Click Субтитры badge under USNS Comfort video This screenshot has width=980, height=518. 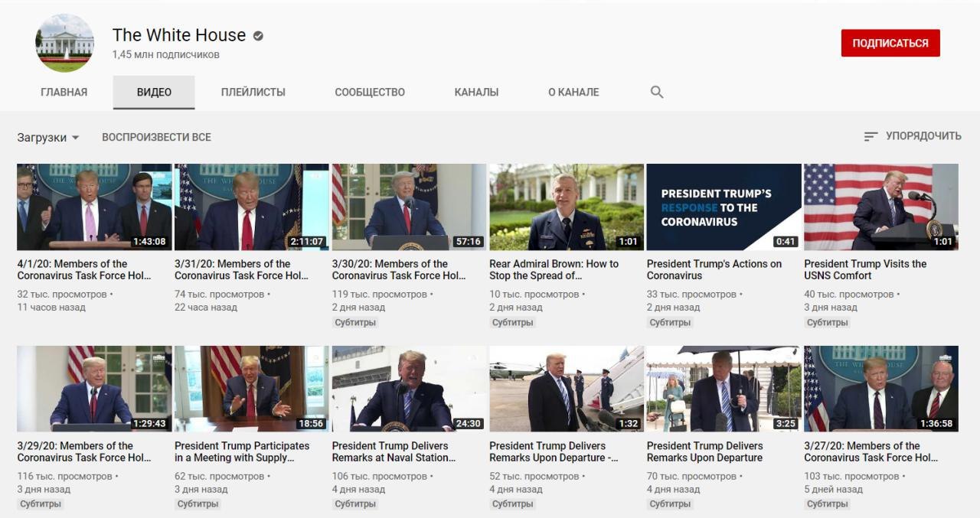pos(828,322)
